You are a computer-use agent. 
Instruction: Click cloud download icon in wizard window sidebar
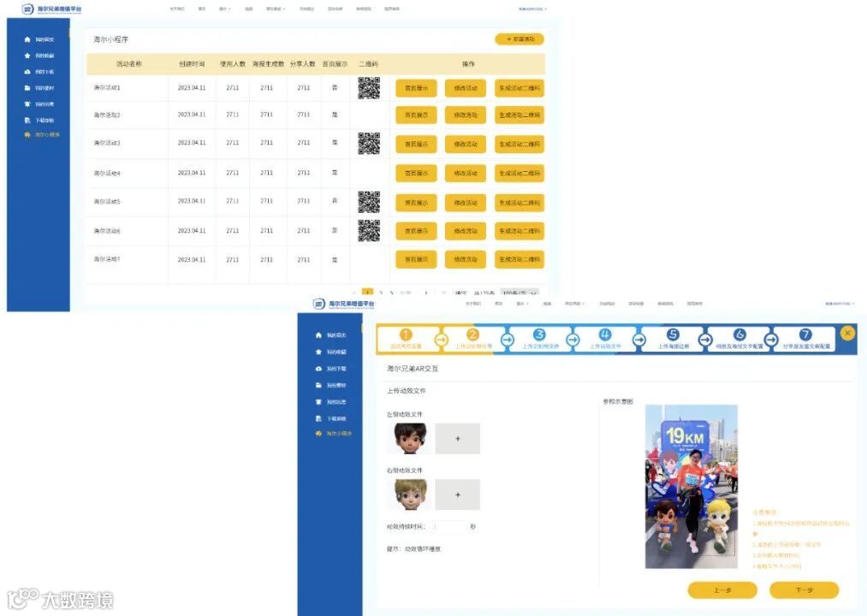tap(318, 368)
